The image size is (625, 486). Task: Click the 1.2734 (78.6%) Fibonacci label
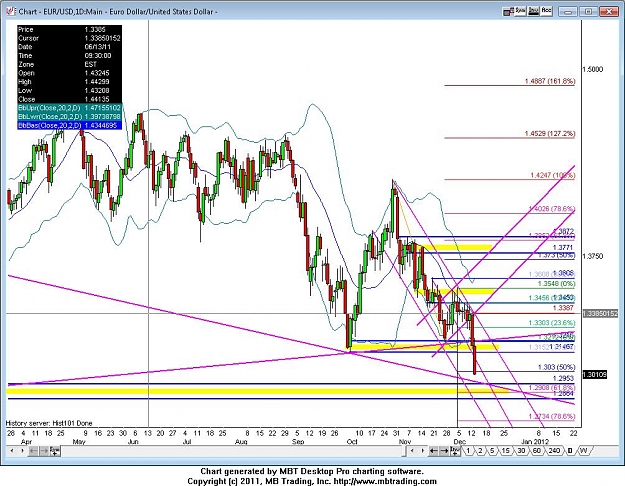pyautogui.click(x=552, y=416)
